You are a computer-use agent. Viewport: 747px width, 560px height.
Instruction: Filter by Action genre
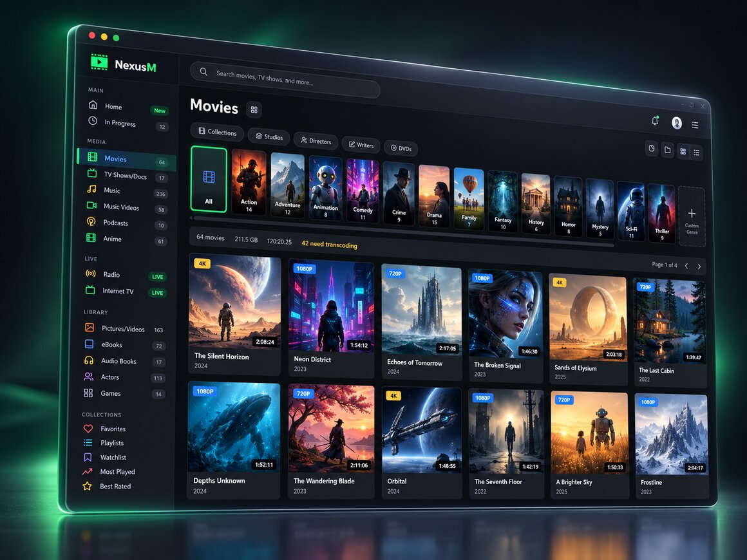pyautogui.click(x=249, y=182)
